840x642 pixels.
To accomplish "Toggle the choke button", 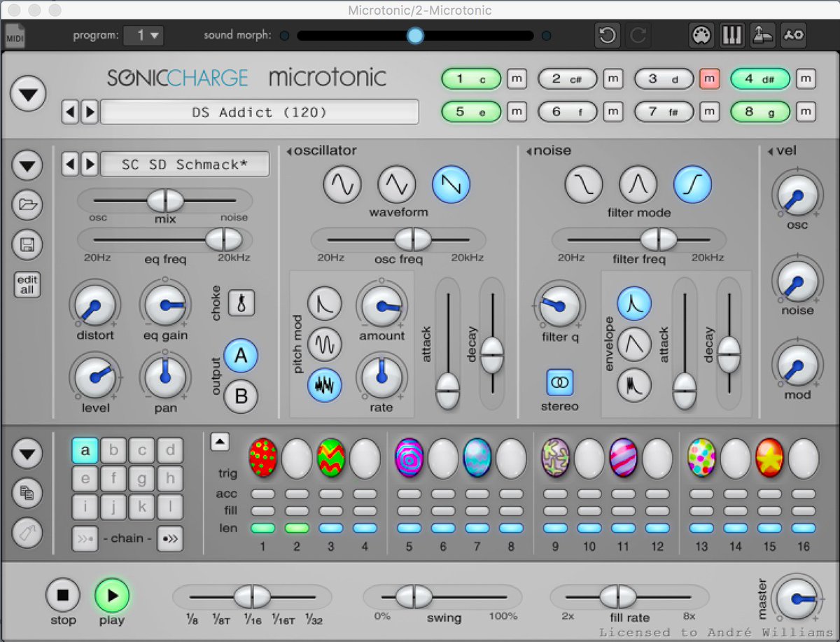I will point(241,302).
